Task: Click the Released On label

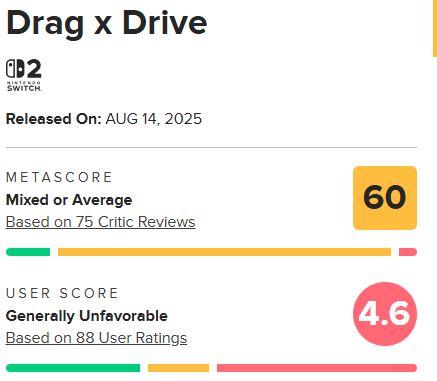Action: [x=53, y=119]
